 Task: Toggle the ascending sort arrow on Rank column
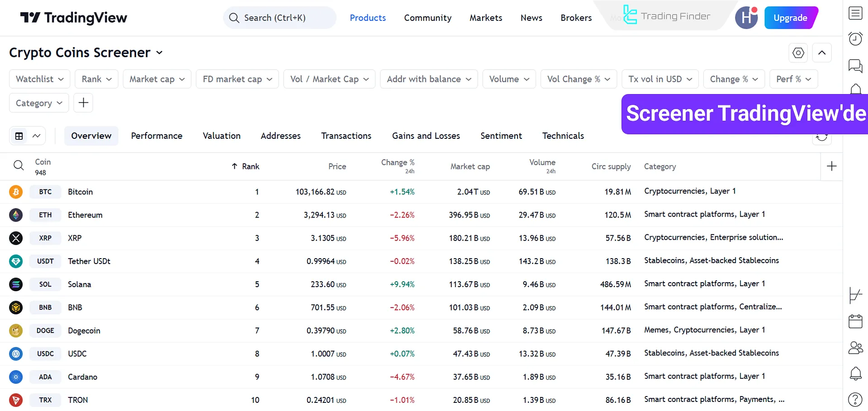[234, 166]
